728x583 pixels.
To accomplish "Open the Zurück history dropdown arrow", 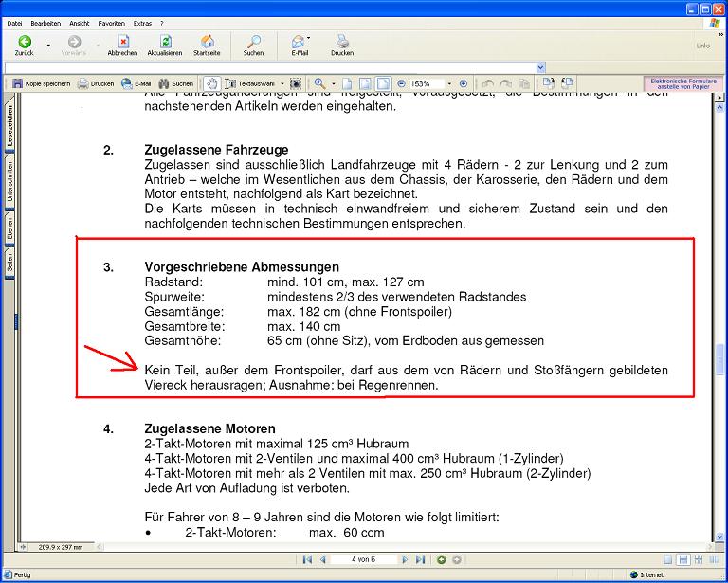I will coord(48,46).
